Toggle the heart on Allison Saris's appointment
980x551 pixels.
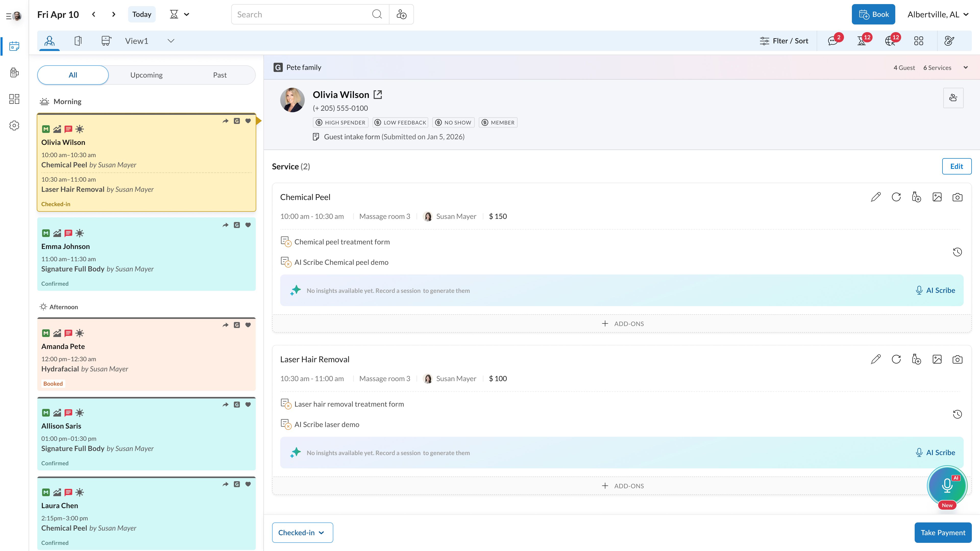click(x=248, y=405)
